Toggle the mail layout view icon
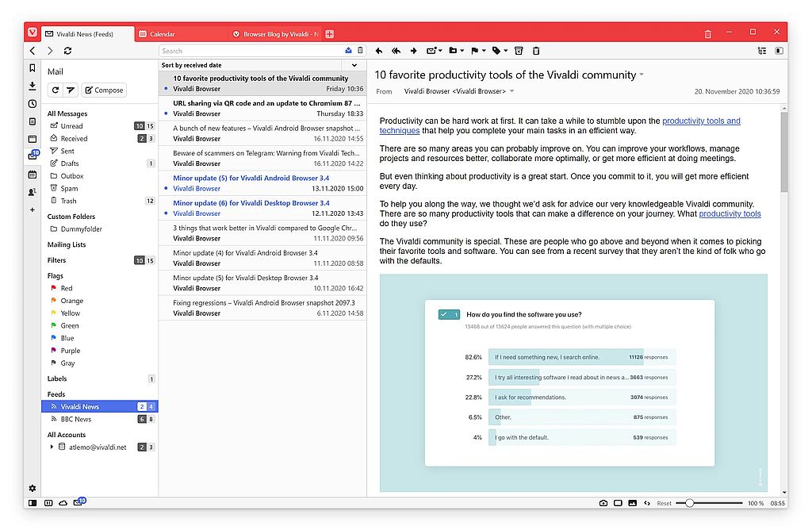The width and height of the screenshot is (812, 530). (779, 51)
